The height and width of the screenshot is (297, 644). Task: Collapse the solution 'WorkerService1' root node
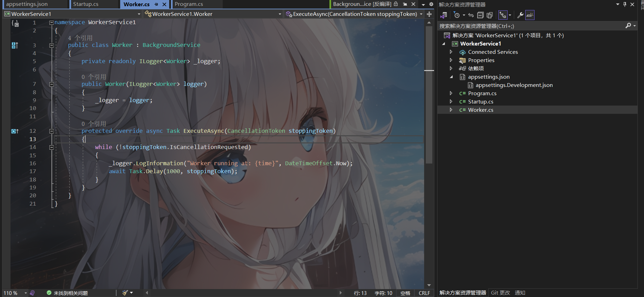point(503,36)
